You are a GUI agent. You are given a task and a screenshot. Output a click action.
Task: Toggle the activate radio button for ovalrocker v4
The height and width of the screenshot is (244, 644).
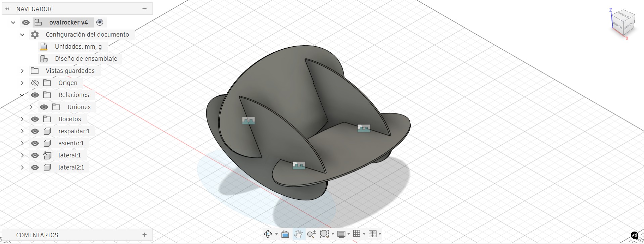point(99,22)
